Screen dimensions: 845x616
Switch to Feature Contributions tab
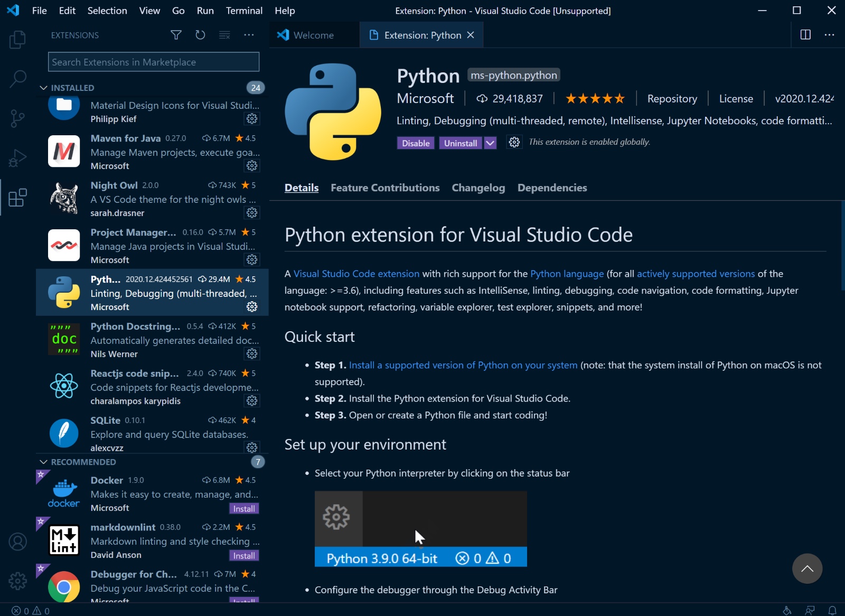(385, 188)
